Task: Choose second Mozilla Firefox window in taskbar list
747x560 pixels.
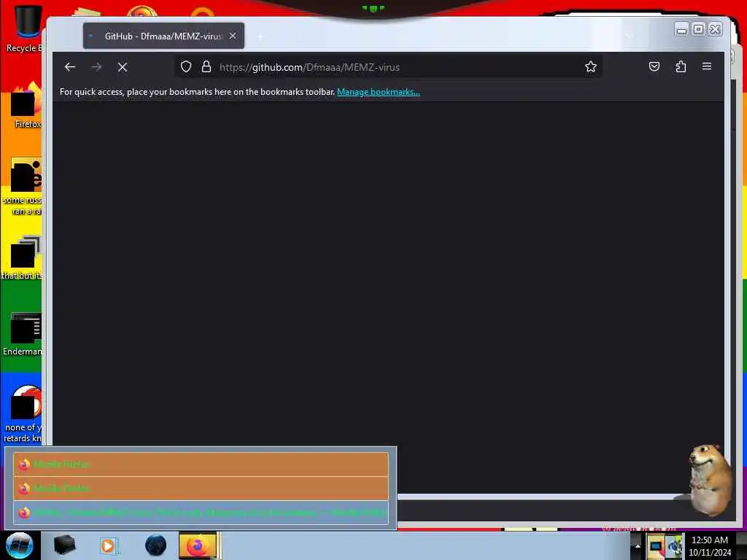Action: [201, 488]
